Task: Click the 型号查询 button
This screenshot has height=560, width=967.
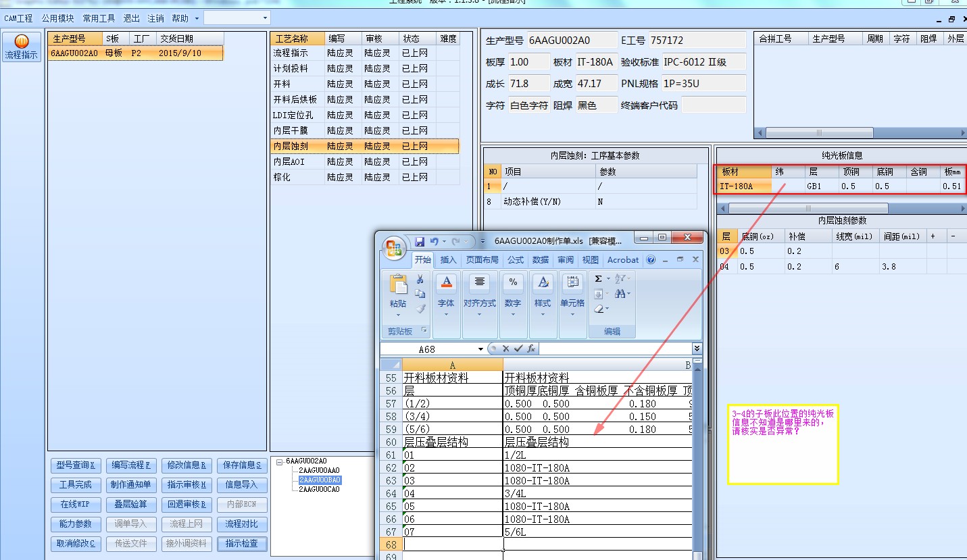Action: tap(76, 465)
